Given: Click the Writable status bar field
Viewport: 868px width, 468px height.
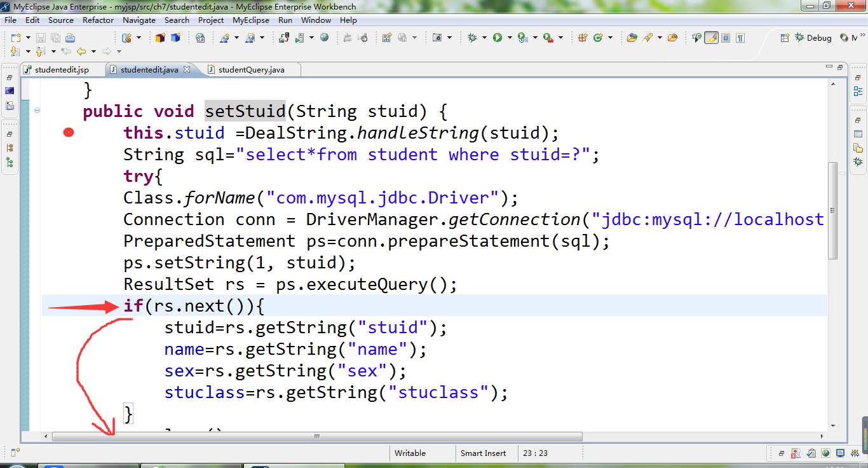Looking at the screenshot, I should [x=421, y=453].
